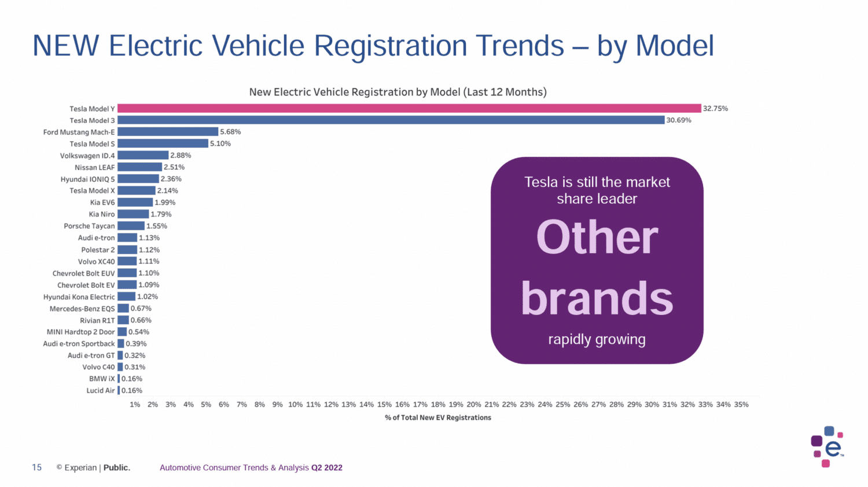Click the '20%' x-axis tick label
Image resolution: width=868 pixels, height=487 pixels.
474,404
